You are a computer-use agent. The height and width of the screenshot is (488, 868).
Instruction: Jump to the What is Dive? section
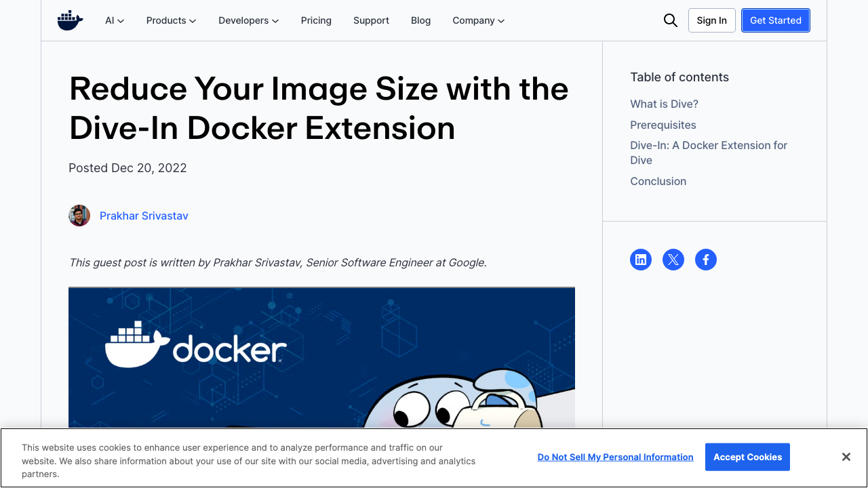(x=664, y=104)
